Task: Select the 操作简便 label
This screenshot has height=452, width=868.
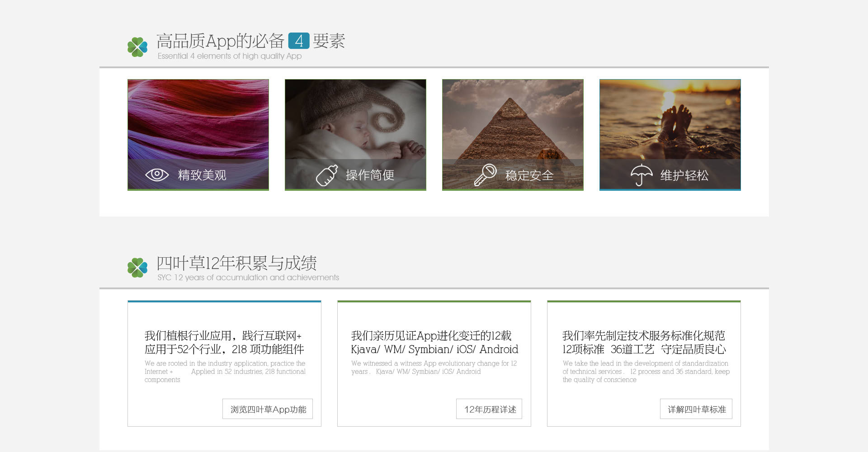Action: point(370,175)
